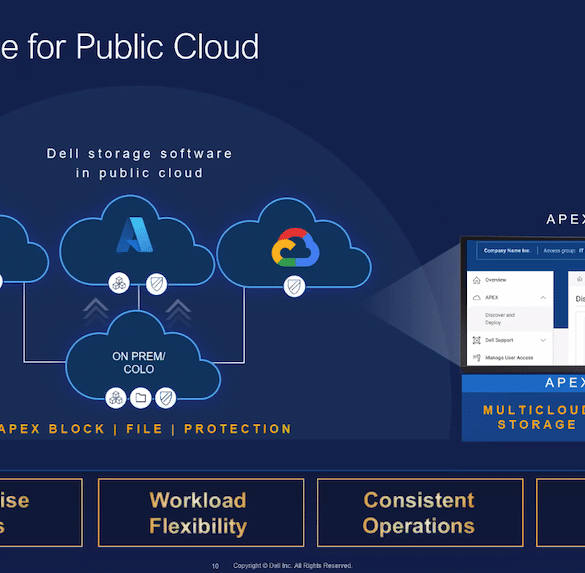Screen dimensions: 585x573
Task: Click the 'Dell storage software in public cloud' text
Action: coord(139,163)
